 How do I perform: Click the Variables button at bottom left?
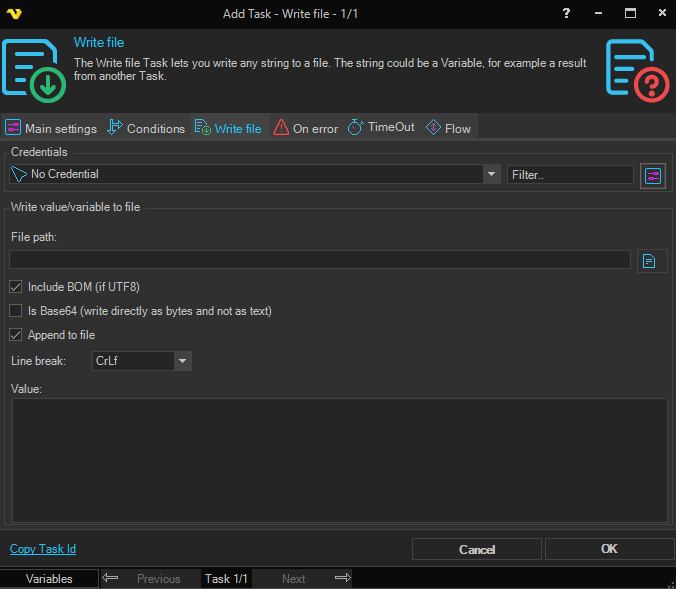coord(49,578)
